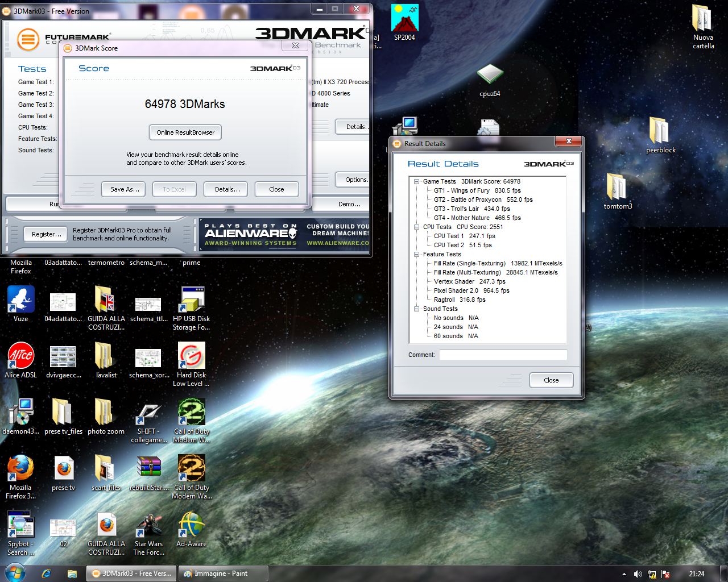The width and height of the screenshot is (728, 582).
Task: Open the Windows Start orb
Action: pyautogui.click(x=15, y=573)
